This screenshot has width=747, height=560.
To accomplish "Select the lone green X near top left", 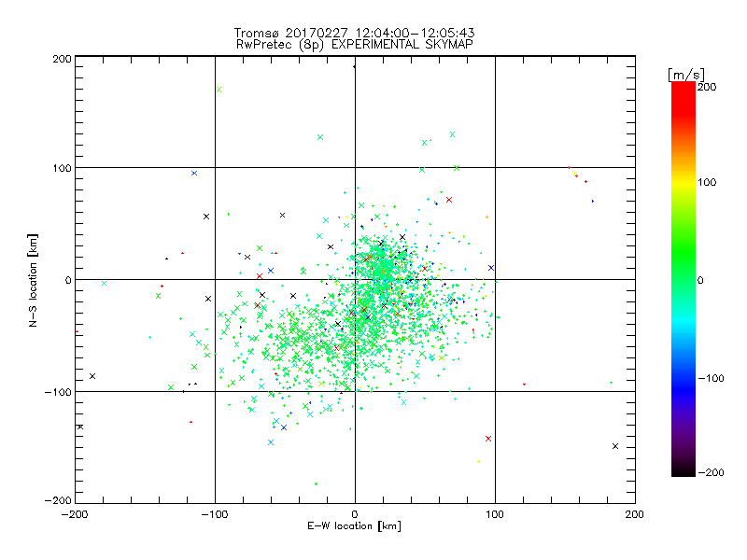I will [x=218, y=90].
